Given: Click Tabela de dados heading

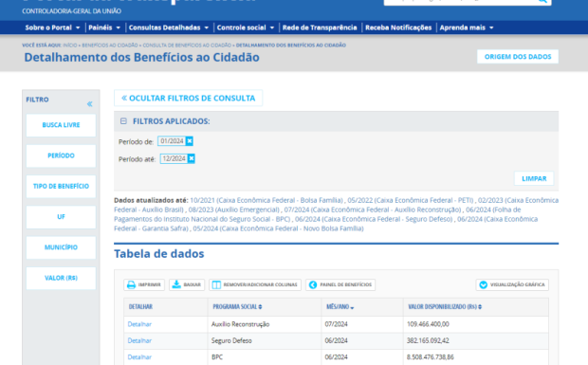Looking at the screenshot, I should tap(159, 254).
